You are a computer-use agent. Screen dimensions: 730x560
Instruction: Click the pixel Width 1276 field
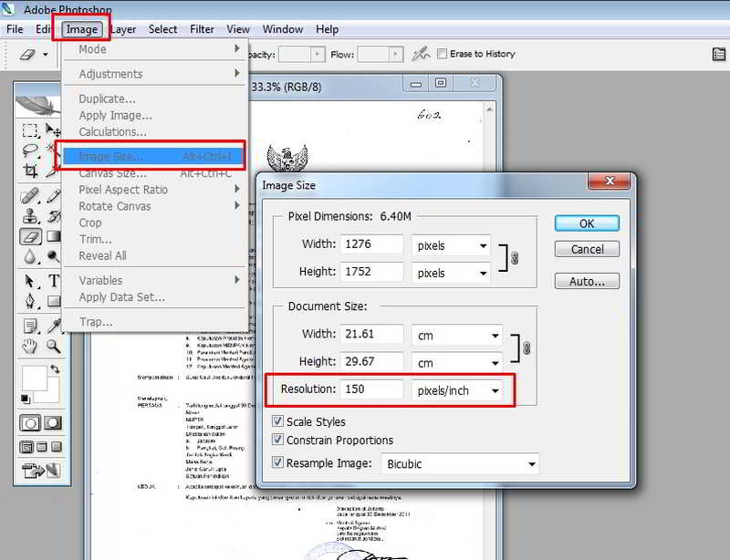pyautogui.click(x=371, y=244)
